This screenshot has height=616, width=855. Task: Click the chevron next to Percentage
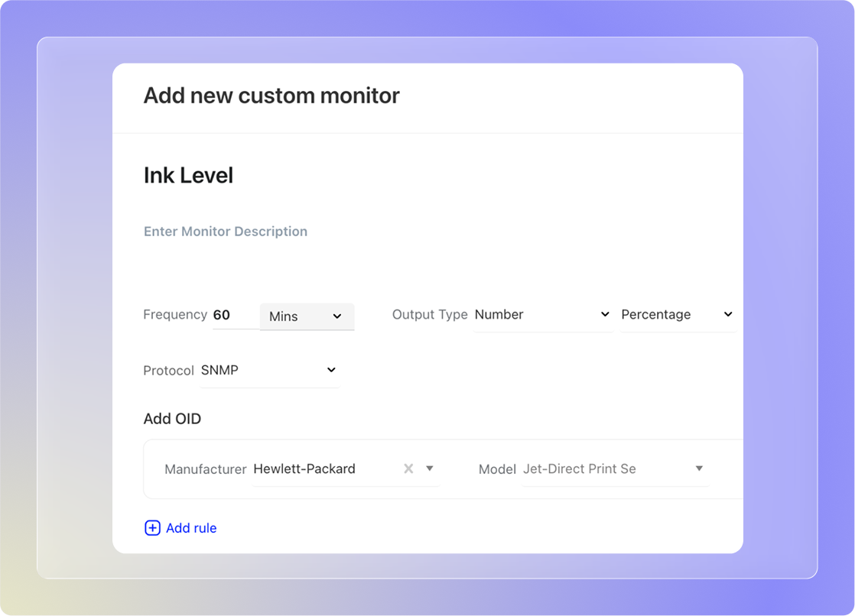(x=728, y=314)
